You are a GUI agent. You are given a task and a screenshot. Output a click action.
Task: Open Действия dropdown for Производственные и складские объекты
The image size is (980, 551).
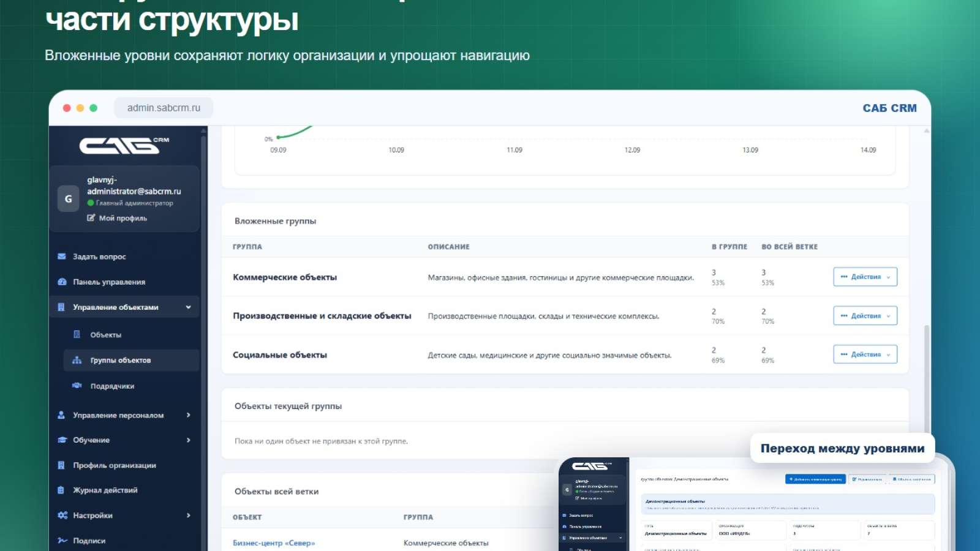click(x=865, y=316)
